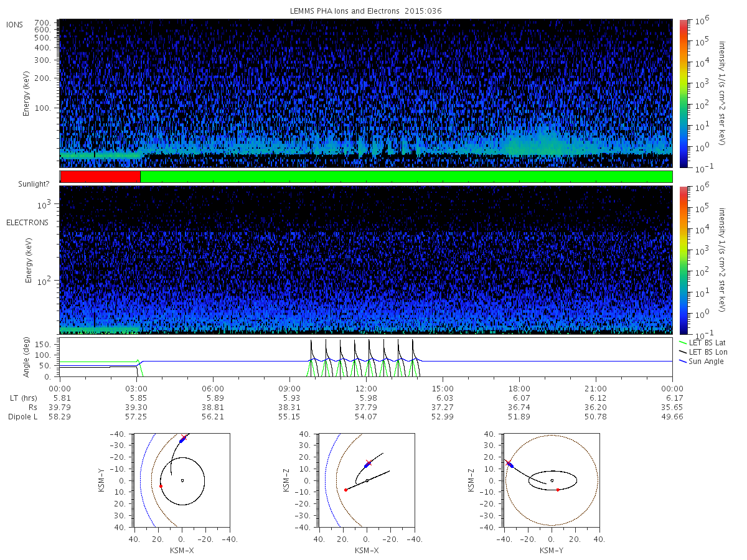Click the blue spacecraft marker in the KSM-Y/KSM-Z plot
747x560 pixels.
pyautogui.click(x=510, y=464)
